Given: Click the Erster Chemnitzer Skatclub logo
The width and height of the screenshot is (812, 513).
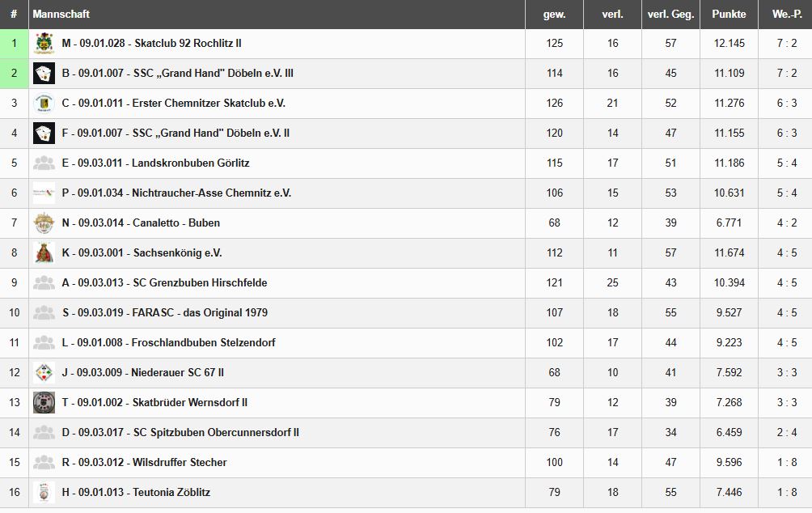Looking at the screenshot, I should 44,104.
